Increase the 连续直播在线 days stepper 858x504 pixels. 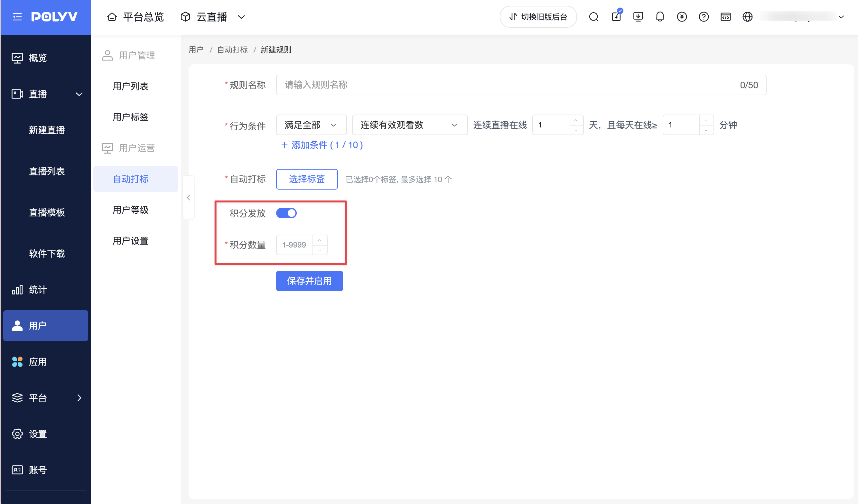pyautogui.click(x=576, y=120)
